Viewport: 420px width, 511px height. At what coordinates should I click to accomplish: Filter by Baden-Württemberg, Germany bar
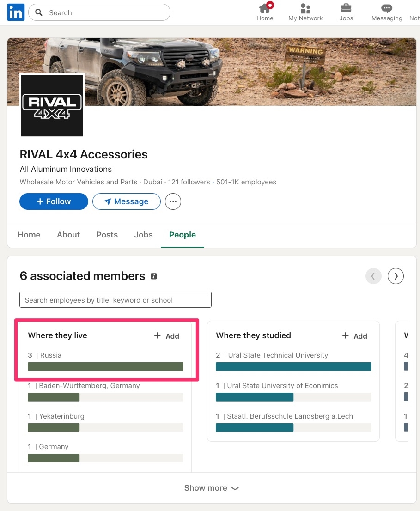coord(105,397)
